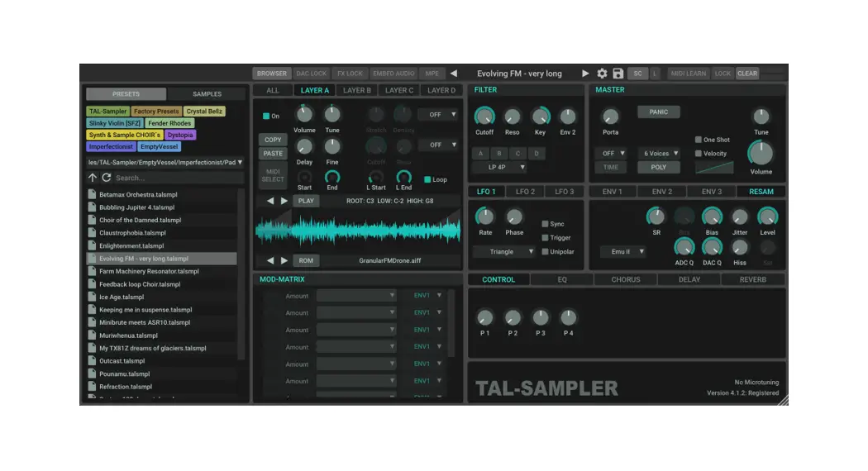Adjust the sample End knob
The height and width of the screenshot is (471, 868).
tap(332, 177)
